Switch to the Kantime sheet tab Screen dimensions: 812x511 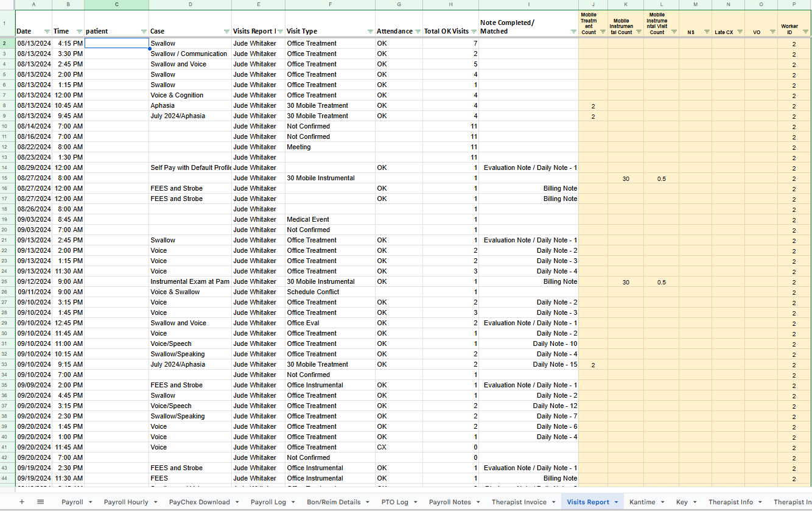(x=642, y=502)
